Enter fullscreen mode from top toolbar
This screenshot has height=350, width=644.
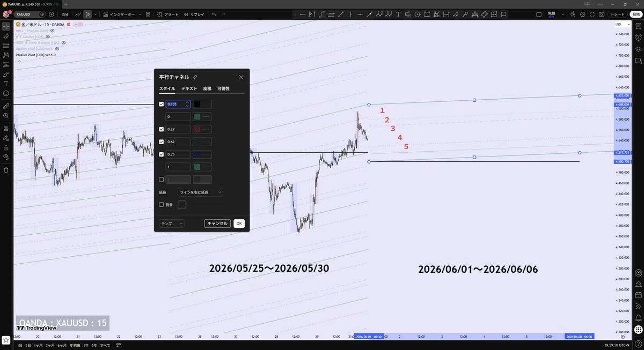click(592, 14)
